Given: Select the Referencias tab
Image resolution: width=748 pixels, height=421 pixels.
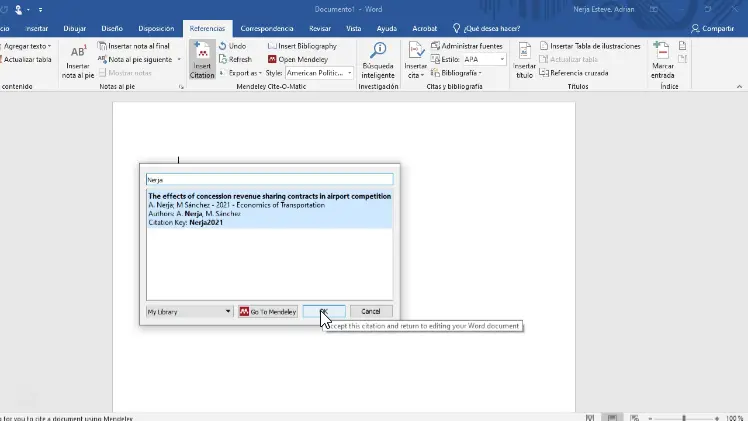Looking at the screenshot, I should [207, 29].
